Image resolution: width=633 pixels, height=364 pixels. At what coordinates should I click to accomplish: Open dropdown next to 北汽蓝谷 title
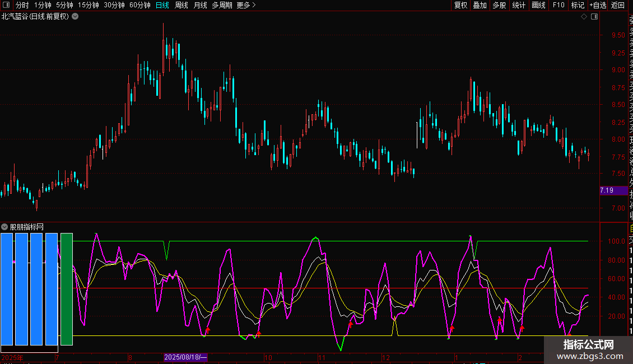(75, 17)
